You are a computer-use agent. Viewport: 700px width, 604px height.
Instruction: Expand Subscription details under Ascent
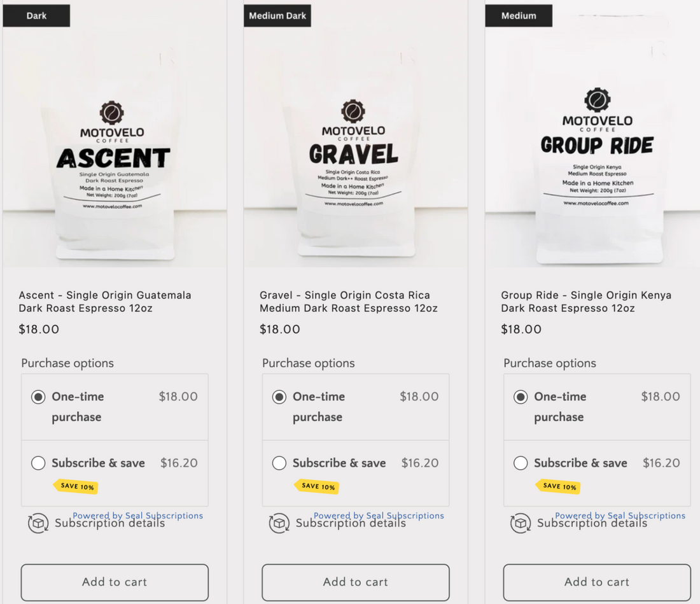pos(109,524)
